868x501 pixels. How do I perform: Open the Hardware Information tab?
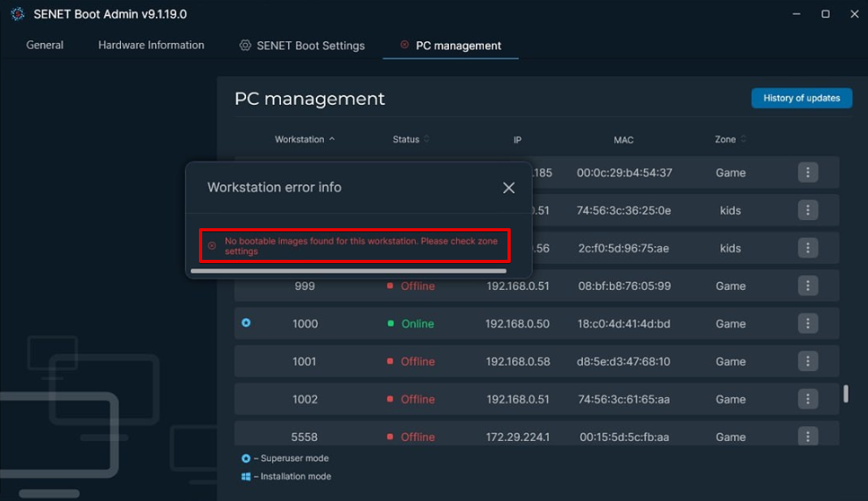coord(151,45)
